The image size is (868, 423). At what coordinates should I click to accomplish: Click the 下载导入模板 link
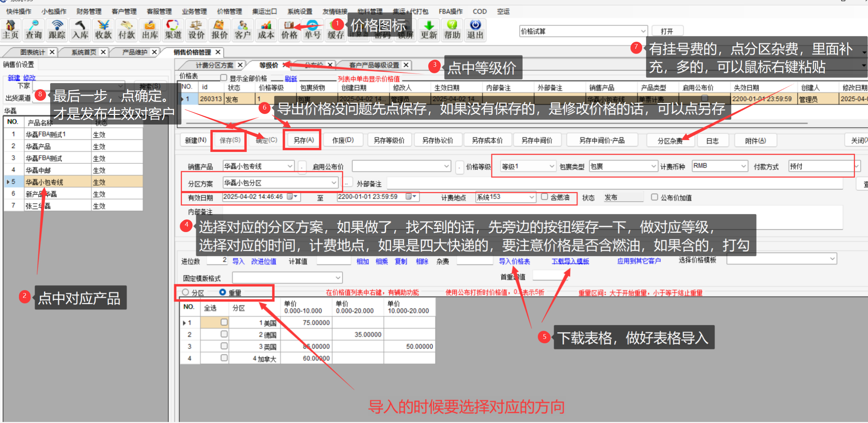[x=570, y=261]
